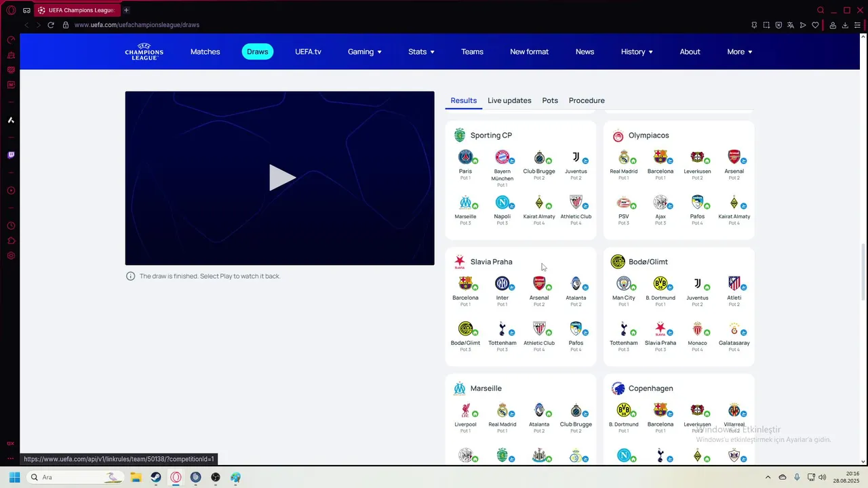Open the Opera GX main menu logo

[11, 10]
